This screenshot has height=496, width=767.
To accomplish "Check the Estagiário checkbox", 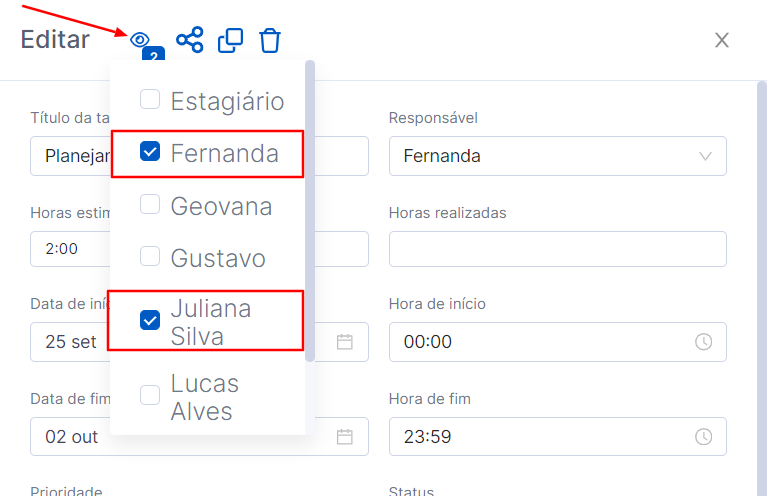I will (x=150, y=100).
